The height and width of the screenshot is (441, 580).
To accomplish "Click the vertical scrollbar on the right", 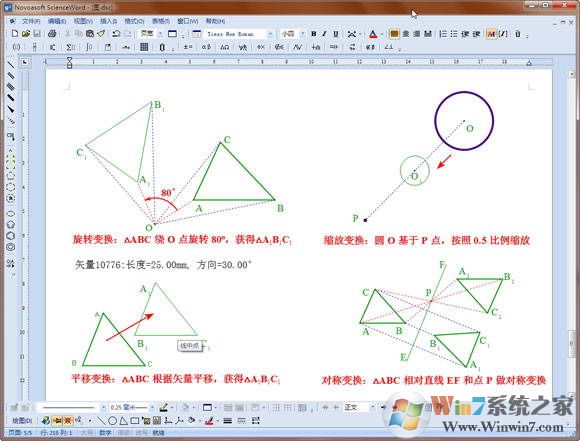I will point(571,234).
